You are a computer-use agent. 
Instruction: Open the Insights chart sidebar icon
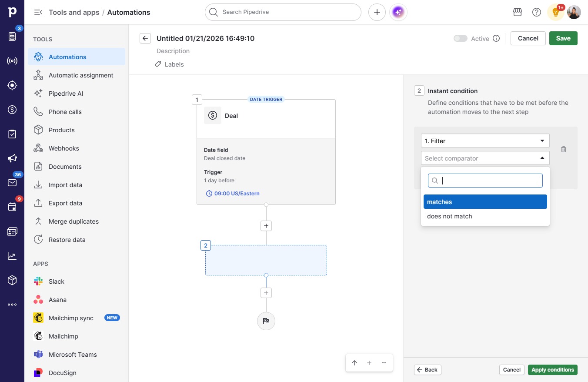(x=12, y=256)
